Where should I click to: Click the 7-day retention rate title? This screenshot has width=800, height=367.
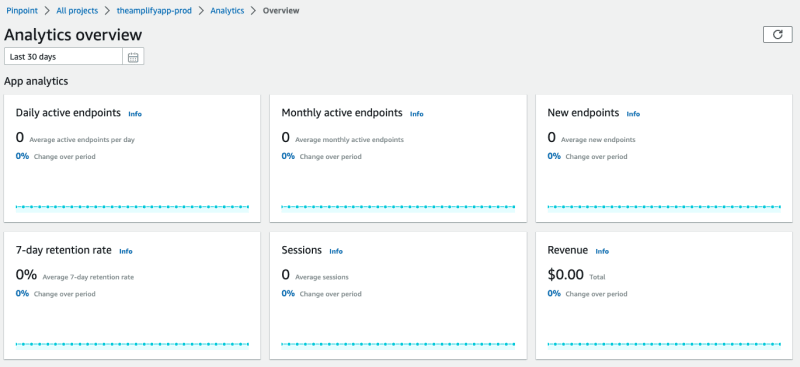click(64, 250)
